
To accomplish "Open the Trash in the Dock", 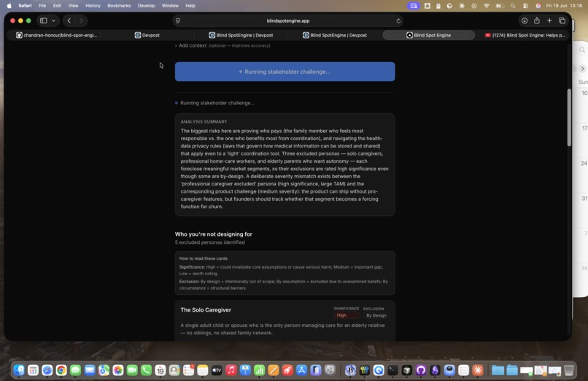I will tap(569, 371).
